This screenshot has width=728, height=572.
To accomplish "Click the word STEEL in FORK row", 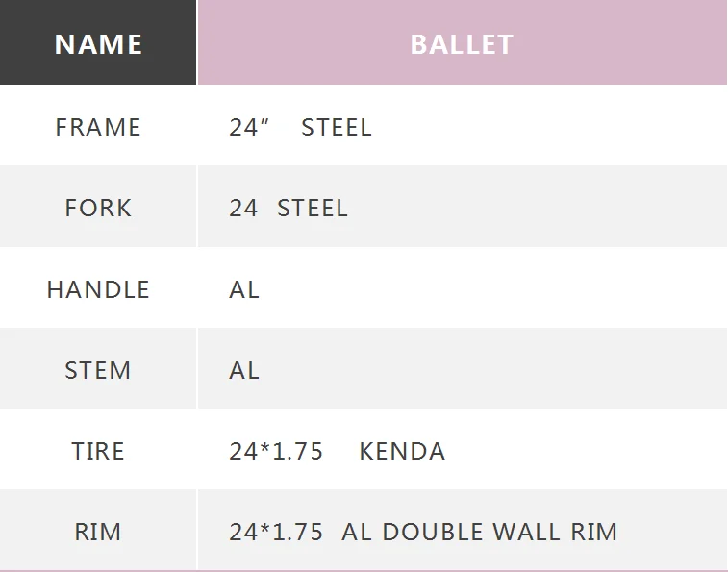I will pyautogui.click(x=313, y=208).
